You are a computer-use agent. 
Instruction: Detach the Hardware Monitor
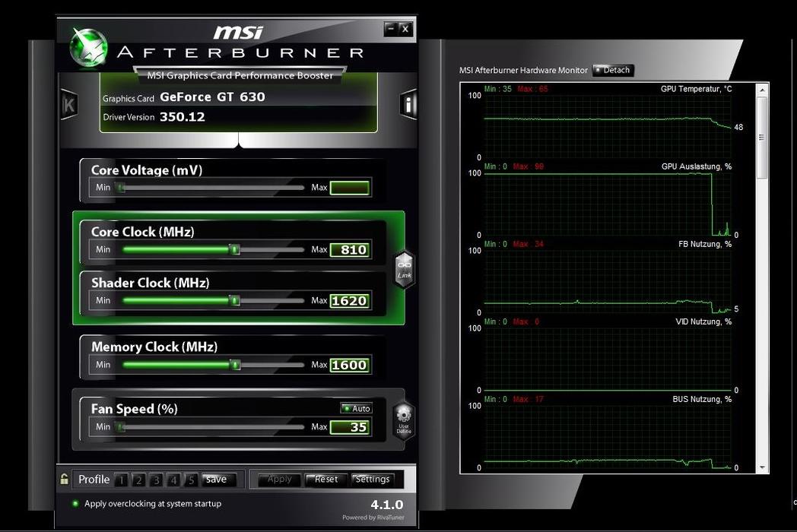tap(613, 70)
